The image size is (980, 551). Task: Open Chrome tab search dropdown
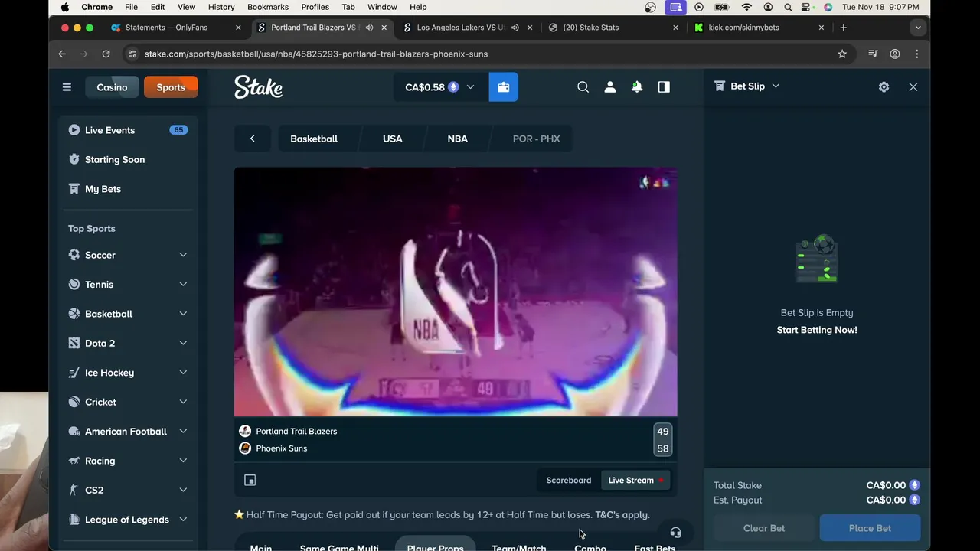point(917,28)
